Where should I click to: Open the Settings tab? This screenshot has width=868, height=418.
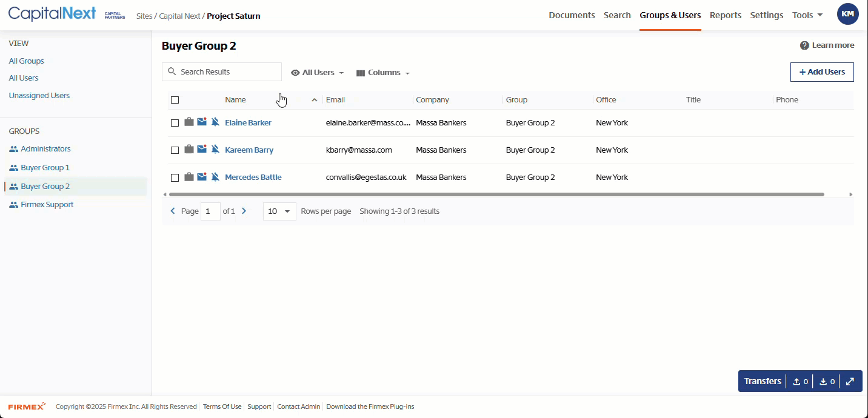(x=767, y=15)
